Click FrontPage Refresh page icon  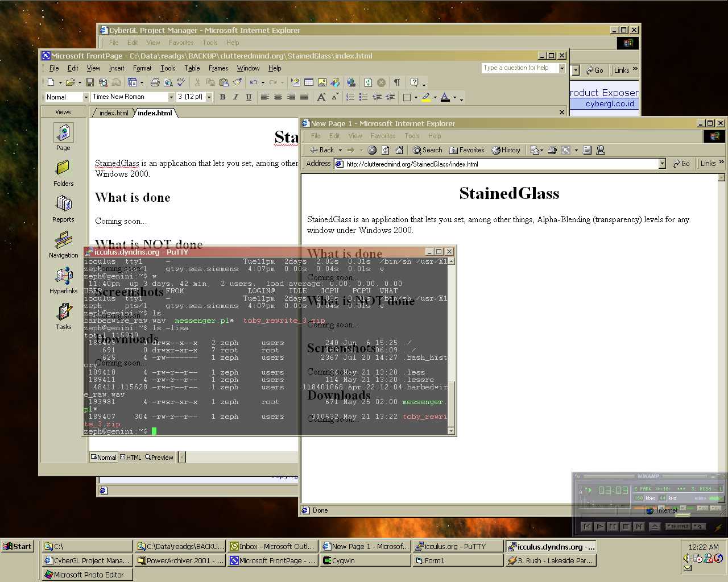[368, 82]
